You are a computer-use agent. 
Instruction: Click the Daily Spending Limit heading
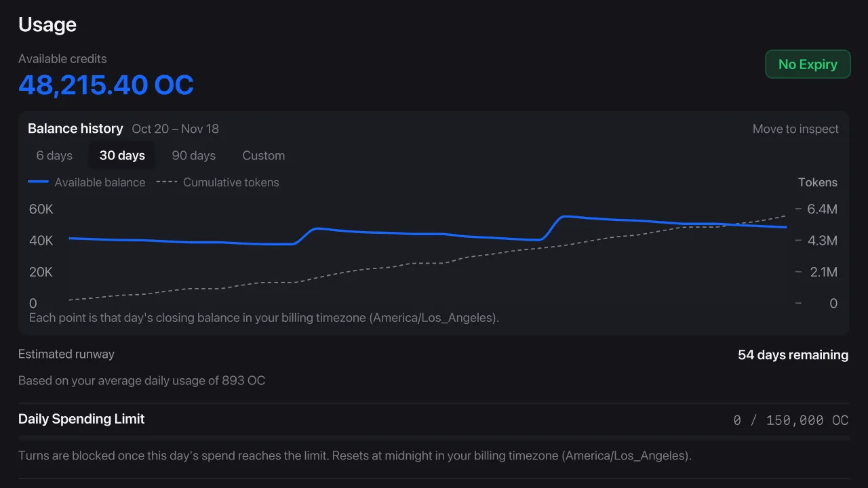81,419
